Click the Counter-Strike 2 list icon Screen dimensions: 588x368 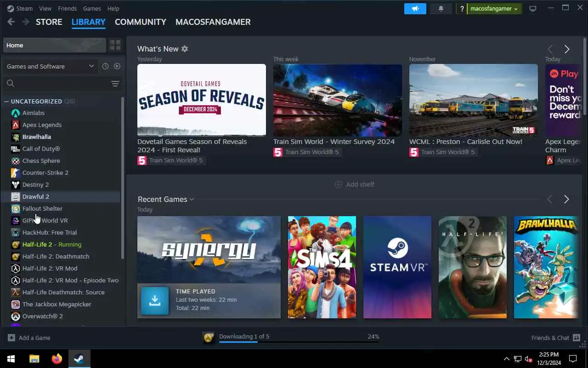tap(15, 172)
